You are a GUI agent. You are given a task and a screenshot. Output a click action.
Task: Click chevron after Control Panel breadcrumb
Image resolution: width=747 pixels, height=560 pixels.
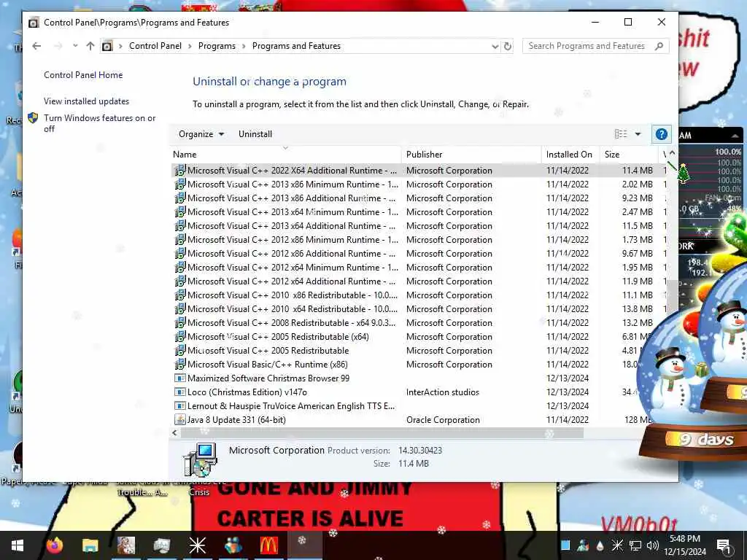click(190, 46)
